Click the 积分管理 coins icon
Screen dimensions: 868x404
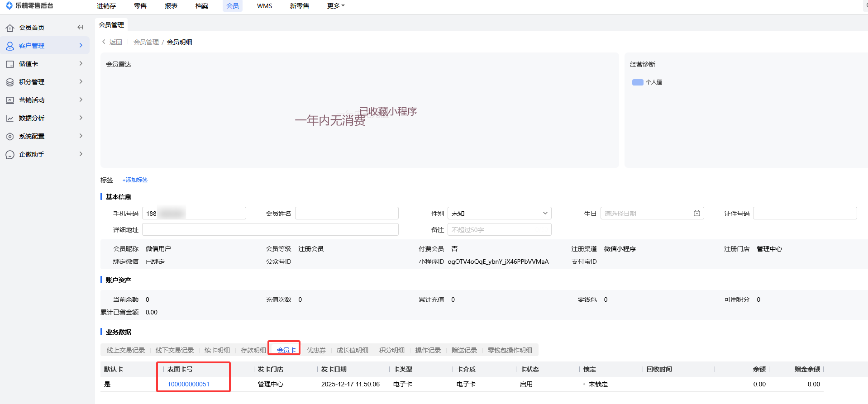point(10,82)
